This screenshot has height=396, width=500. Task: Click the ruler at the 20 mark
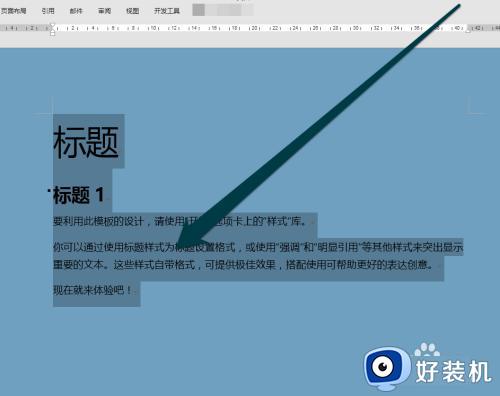pyautogui.click(x=255, y=28)
